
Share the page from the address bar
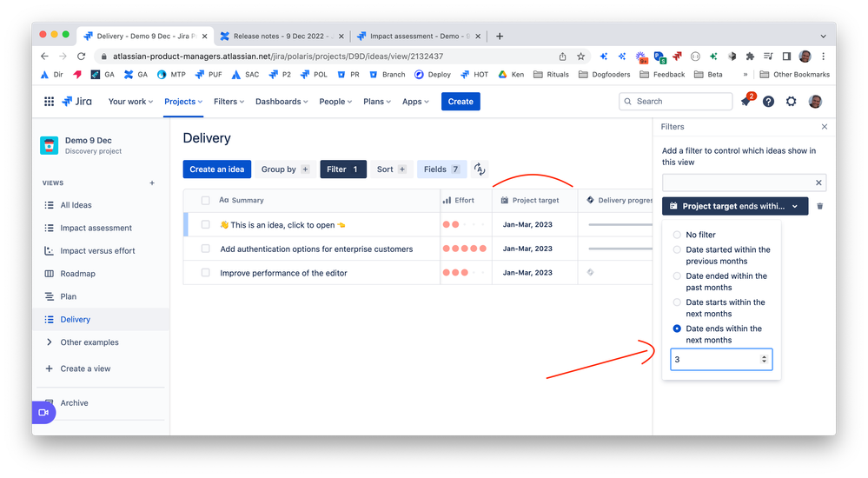tap(562, 56)
